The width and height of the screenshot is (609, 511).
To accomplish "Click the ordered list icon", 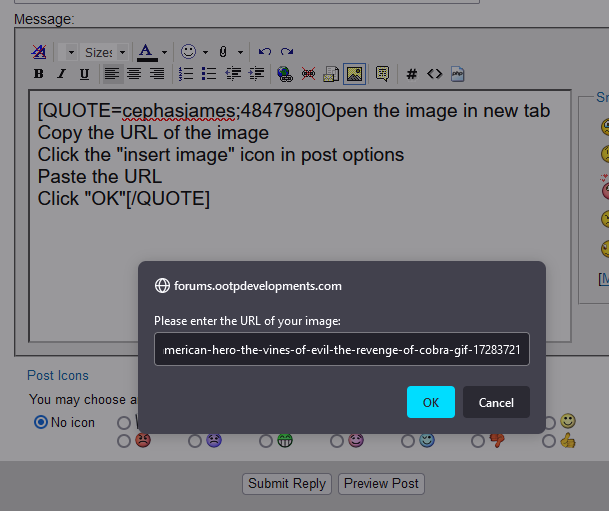I will click(x=186, y=74).
